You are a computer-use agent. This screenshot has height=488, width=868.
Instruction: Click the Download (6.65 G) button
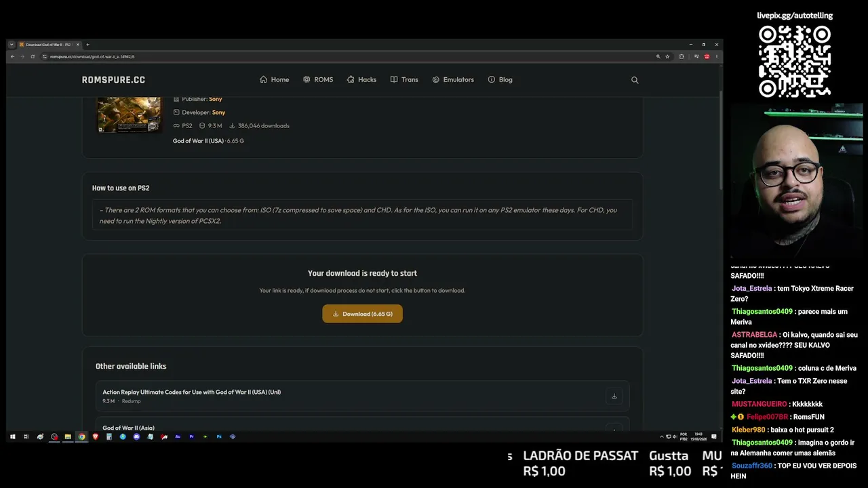point(362,314)
